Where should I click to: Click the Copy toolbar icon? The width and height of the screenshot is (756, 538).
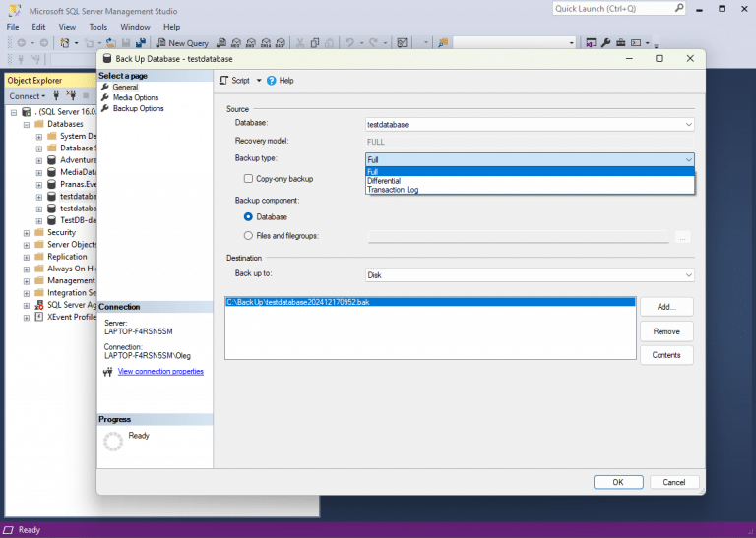315,43
